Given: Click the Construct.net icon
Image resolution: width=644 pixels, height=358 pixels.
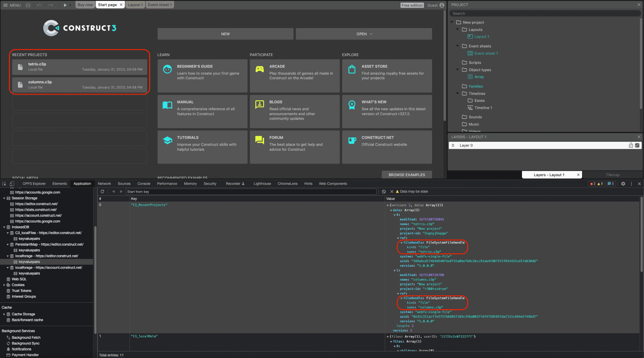Looking at the screenshot, I should coord(352,140).
